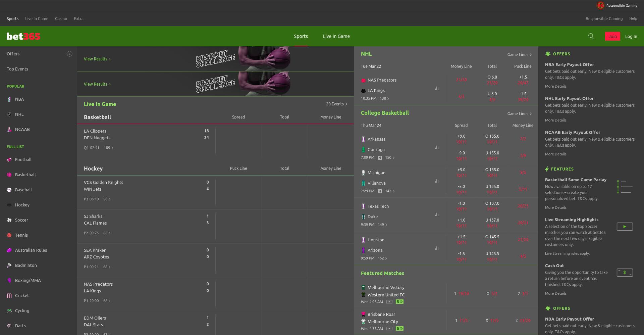
Task: Open the Extra menu item
Action: click(78, 19)
